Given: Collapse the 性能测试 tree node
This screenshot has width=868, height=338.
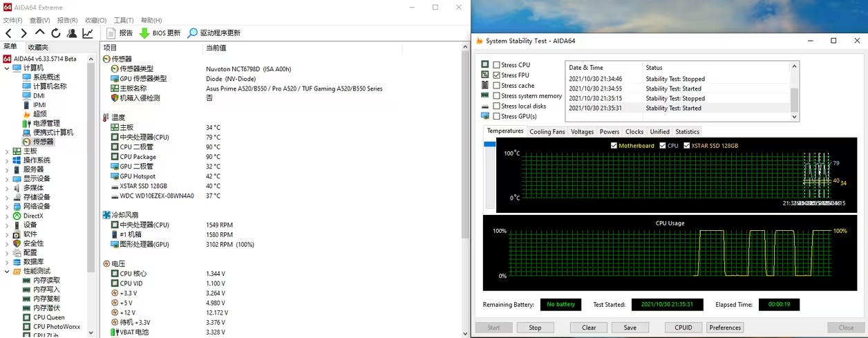Looking at the screenshot, I should (7, 272).
